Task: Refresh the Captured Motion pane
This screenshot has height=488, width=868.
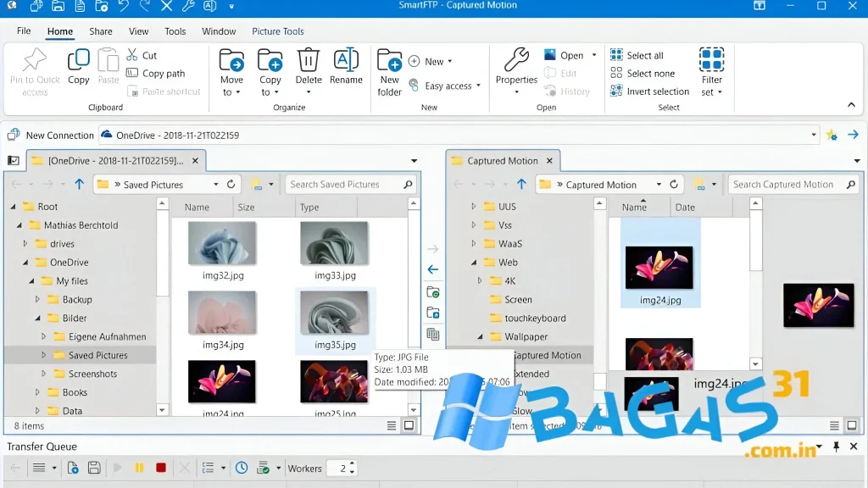Action: coord(674,184)
